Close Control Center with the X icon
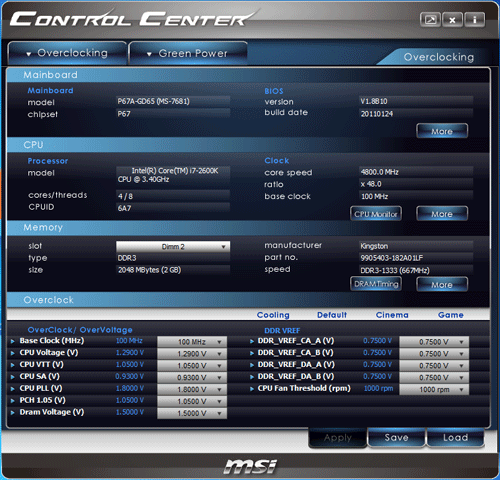This screenshot has width=500, height=480. click(x=452, y=20)
